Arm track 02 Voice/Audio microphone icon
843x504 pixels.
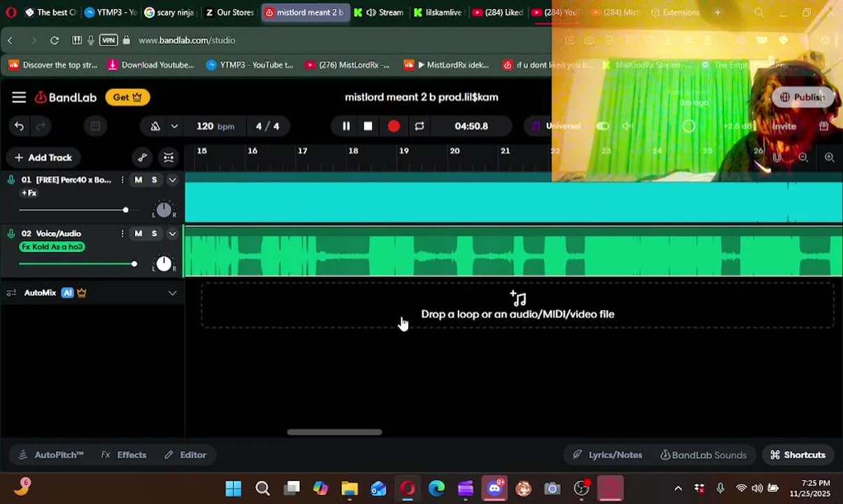tap(11, 234)
